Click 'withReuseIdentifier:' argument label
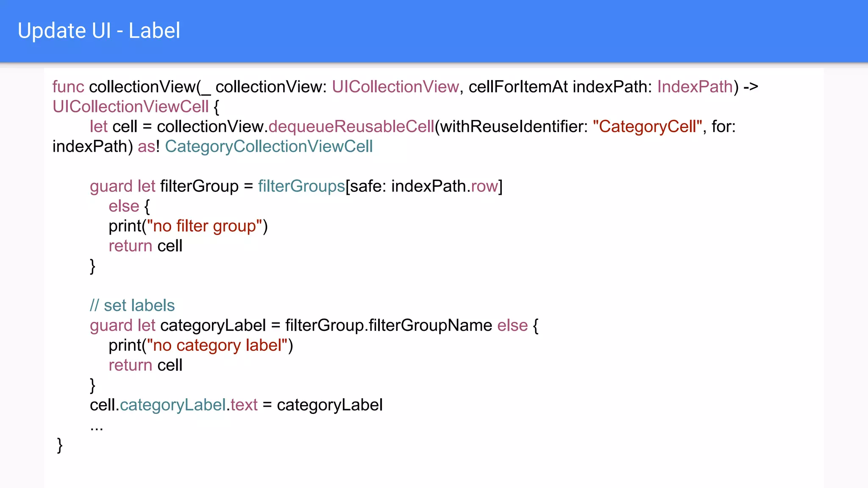Screen dimensions: 868x488 [514, 127]
